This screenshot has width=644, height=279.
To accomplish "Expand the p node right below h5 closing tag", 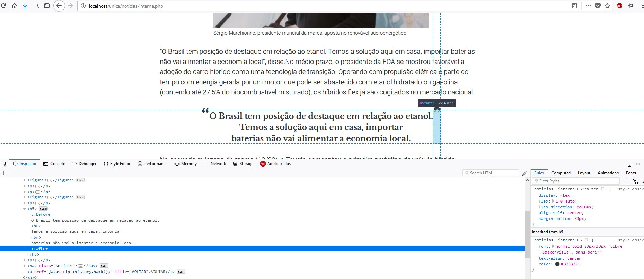I will point(24,260).
